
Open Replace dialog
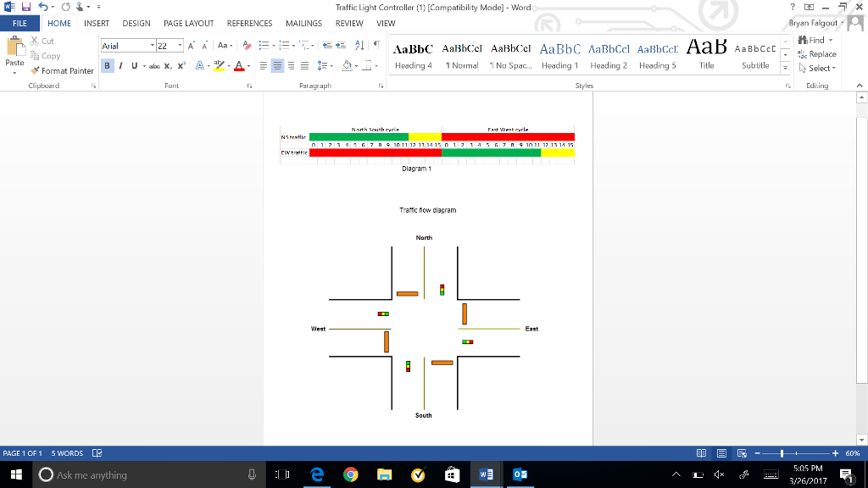coord(816,54)
